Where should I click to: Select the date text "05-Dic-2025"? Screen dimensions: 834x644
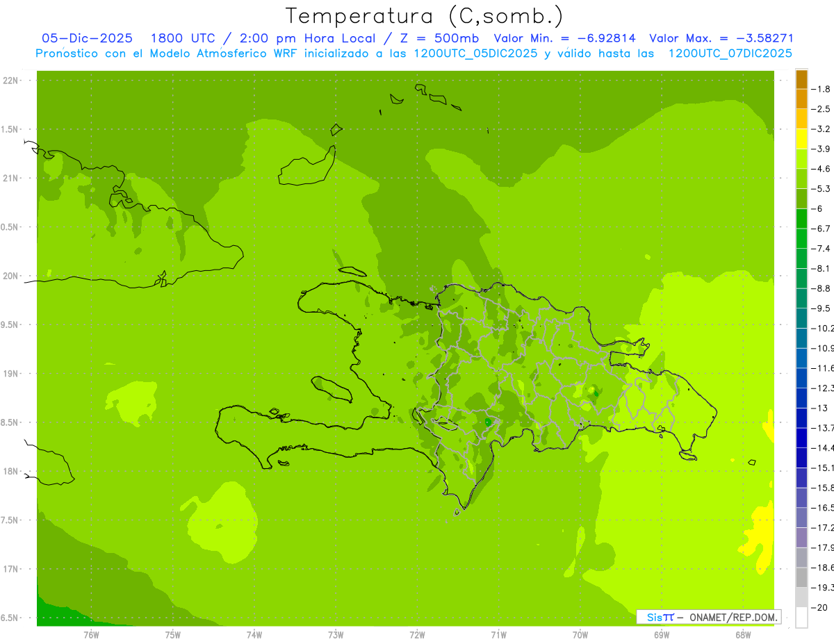[x=86, y=38]
